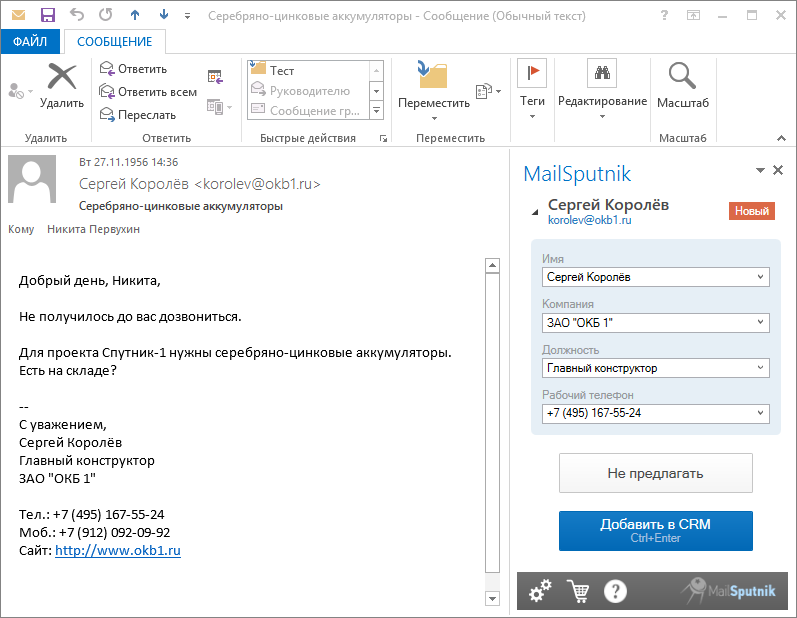Click the shopping cart icon
Image resolution: width=797 pixels, height=618 pixels.
578,591
